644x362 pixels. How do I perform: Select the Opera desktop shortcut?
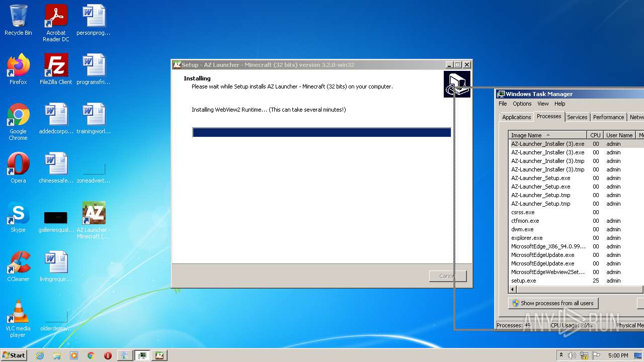point(18,168)
